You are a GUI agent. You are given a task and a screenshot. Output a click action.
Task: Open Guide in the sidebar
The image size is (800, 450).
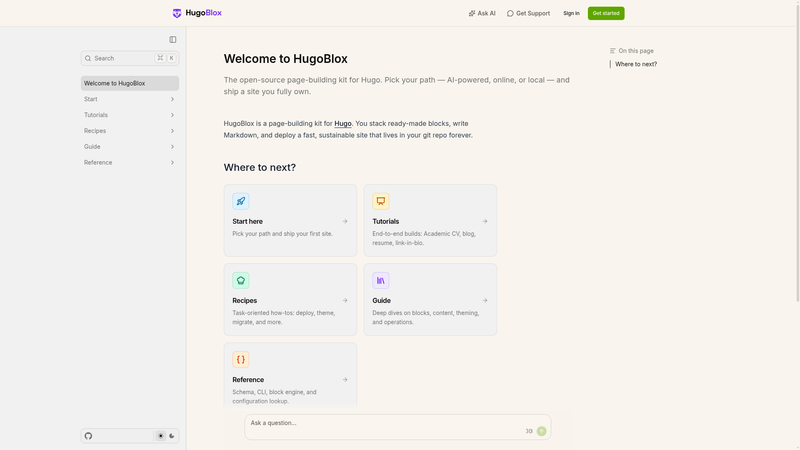coord(130,146)
